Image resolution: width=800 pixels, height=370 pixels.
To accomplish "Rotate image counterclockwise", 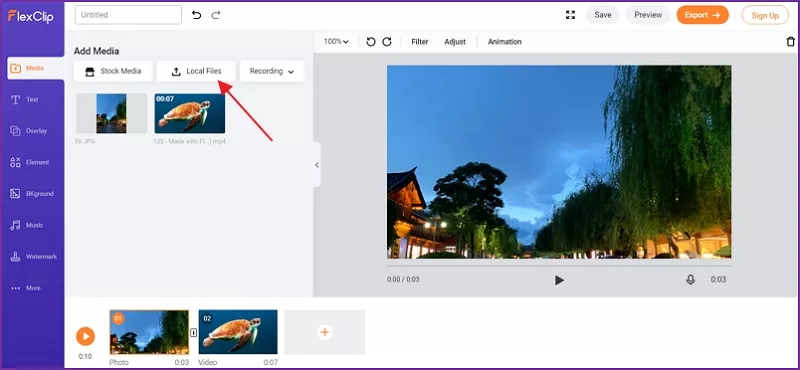I will (x=371, y=42).
